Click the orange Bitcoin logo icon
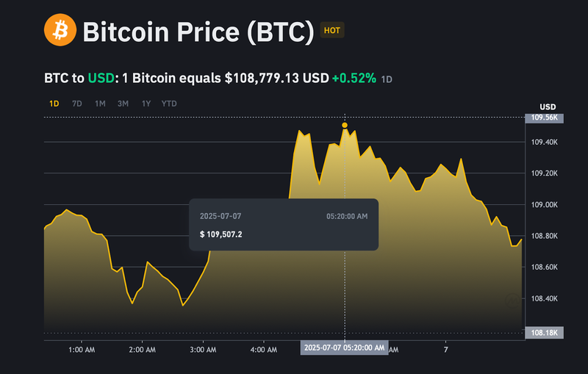Screen dimensions: 588x374 [x=60, y=31]
